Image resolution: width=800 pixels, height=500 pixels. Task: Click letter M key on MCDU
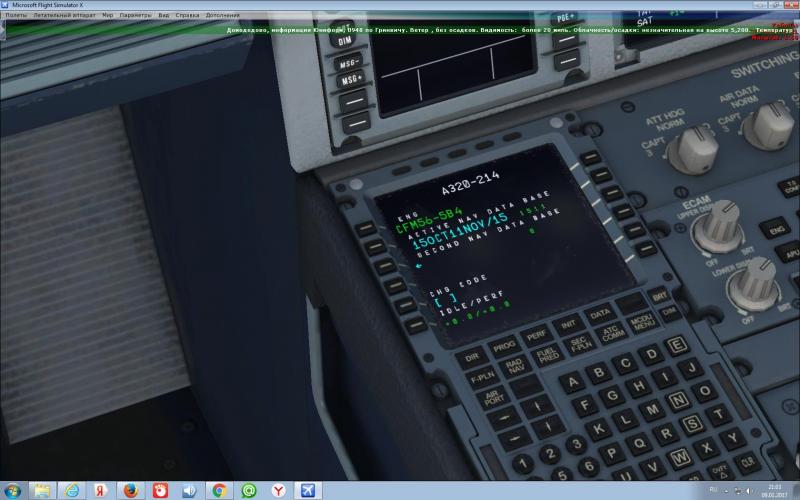point(652,410)
